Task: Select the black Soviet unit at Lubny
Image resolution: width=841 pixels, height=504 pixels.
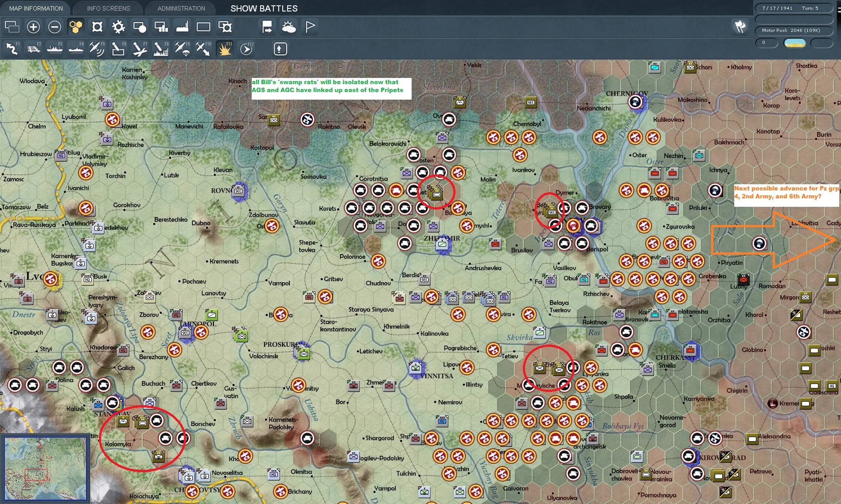Action: (x=744, y=279)
